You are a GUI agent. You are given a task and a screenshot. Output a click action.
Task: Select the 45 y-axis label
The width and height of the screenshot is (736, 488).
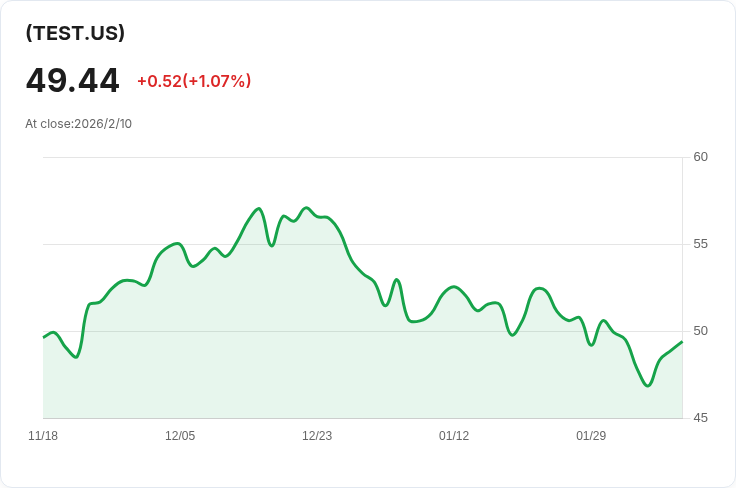[700, 418]
